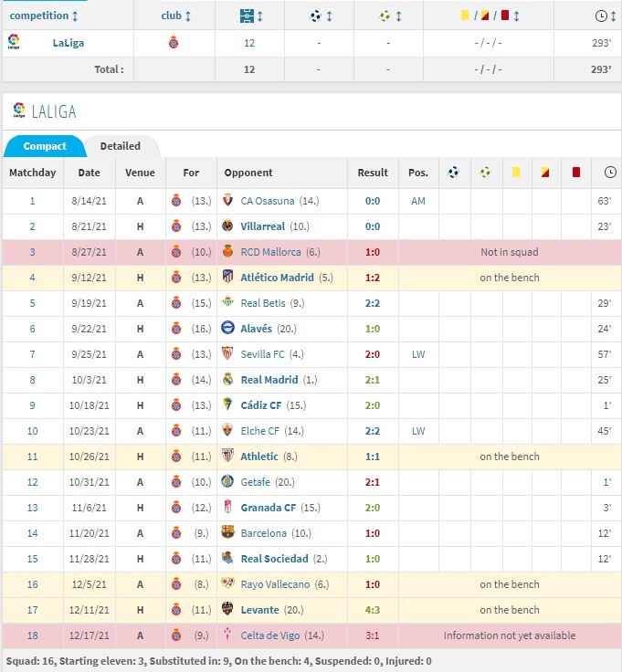The height and width of the screenshot is (672, 622).
Task: Switch to the Detailed tab
Action: pyautogui.click(x=121, y=146)
